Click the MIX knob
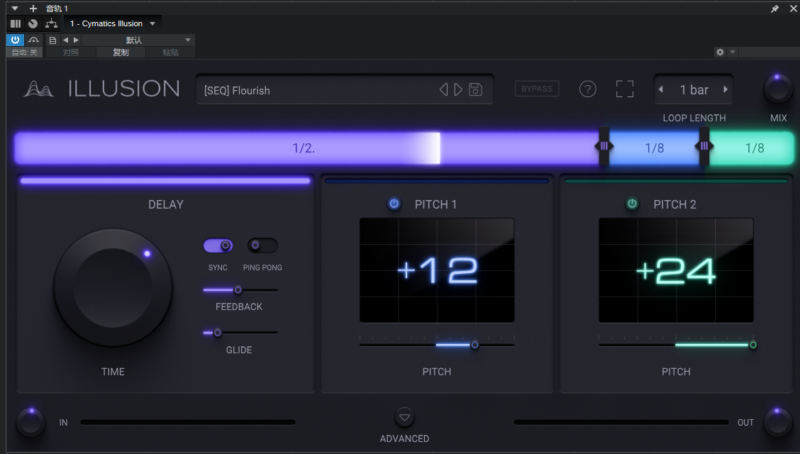800x454 pixels. coord(778,88)
